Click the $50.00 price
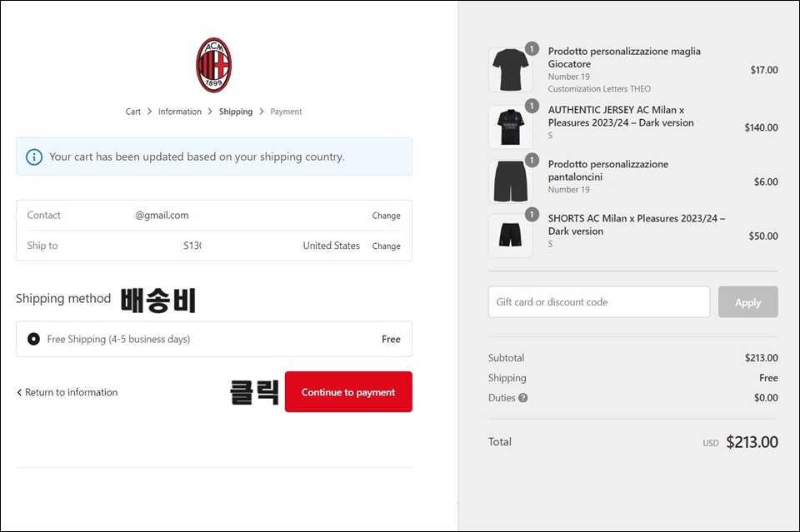This screenshot has height=532, width=800. point(763,236)
